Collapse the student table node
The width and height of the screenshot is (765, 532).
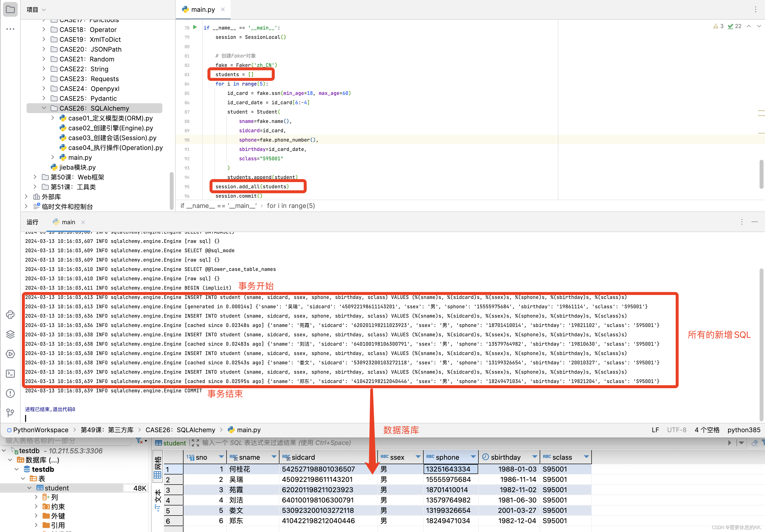pos(29,488)
